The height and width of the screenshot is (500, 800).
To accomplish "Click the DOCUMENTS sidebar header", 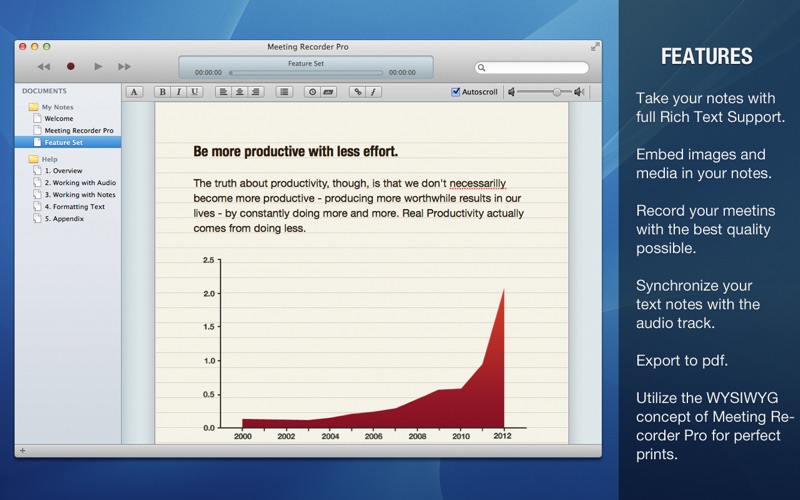I will coord(44,91).
